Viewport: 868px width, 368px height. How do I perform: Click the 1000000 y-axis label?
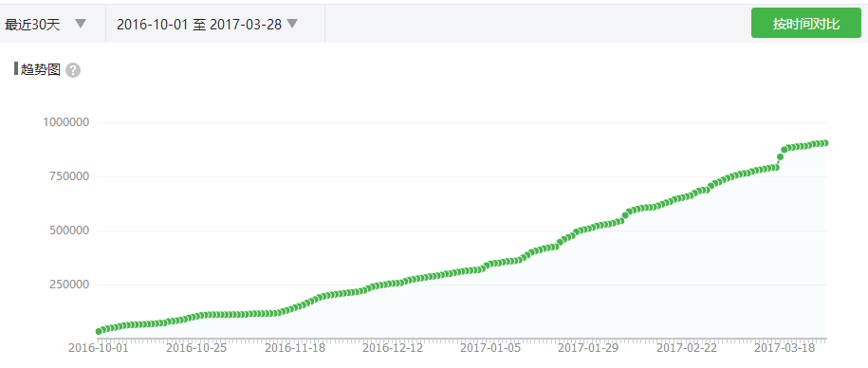(65, 122)
